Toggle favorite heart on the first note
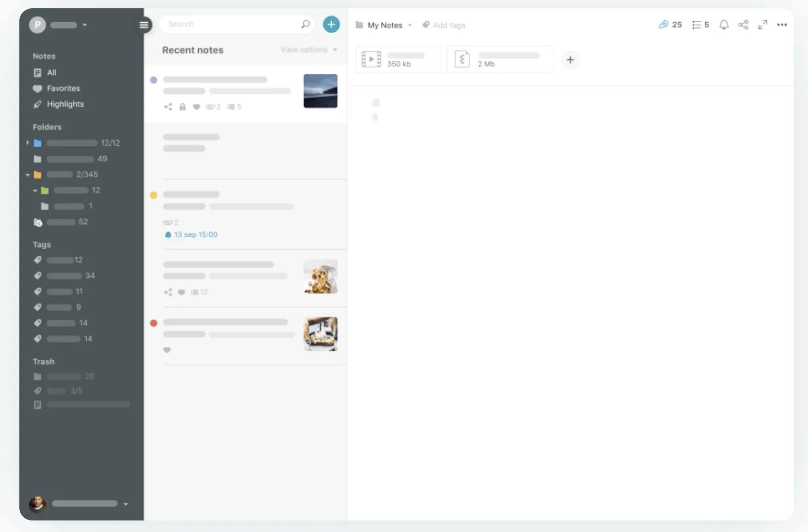Viewport: 808px width, 532px height. (x=196, y=107)
